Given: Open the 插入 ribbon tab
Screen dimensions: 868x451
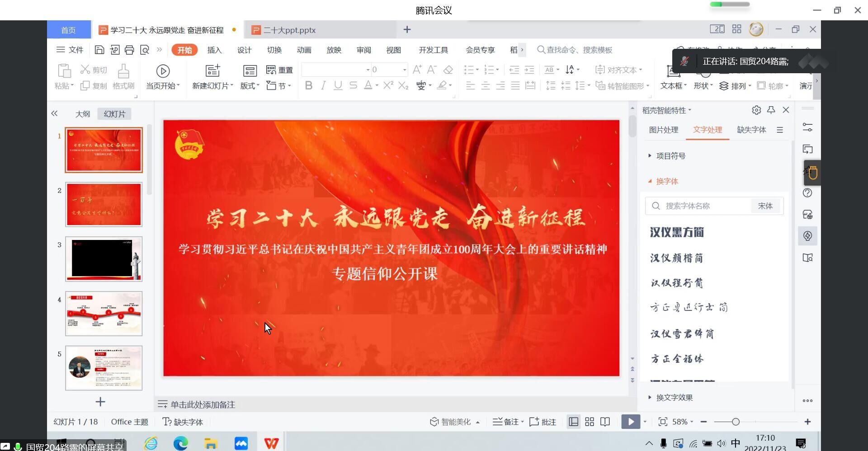Looking at the screenshot, I should coord(214,50).
